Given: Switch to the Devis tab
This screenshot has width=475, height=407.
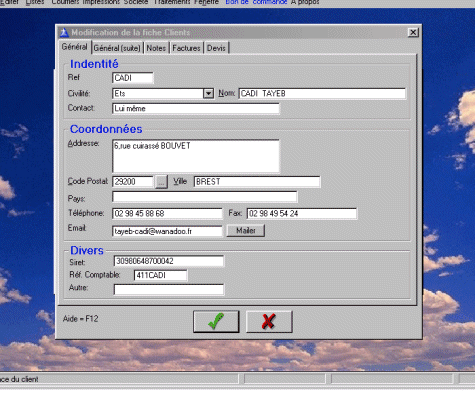Looking at the screenshot, I should (x=216, y=48).
